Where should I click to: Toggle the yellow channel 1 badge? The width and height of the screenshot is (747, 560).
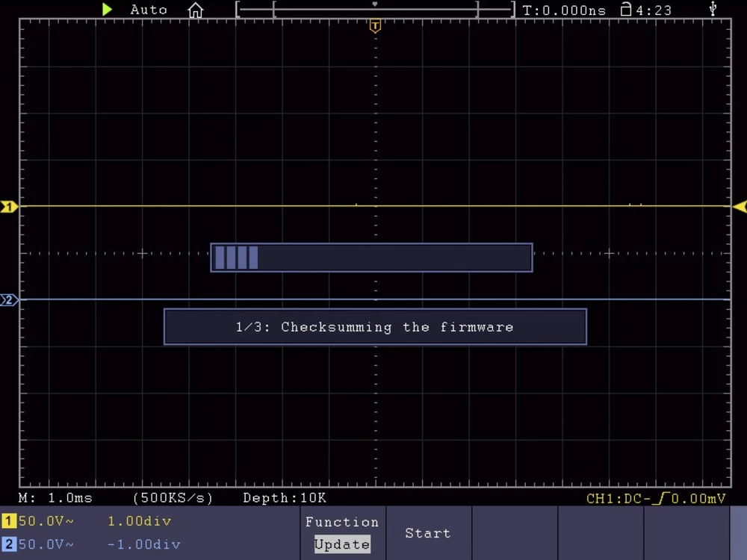click(x=9, y=521)
